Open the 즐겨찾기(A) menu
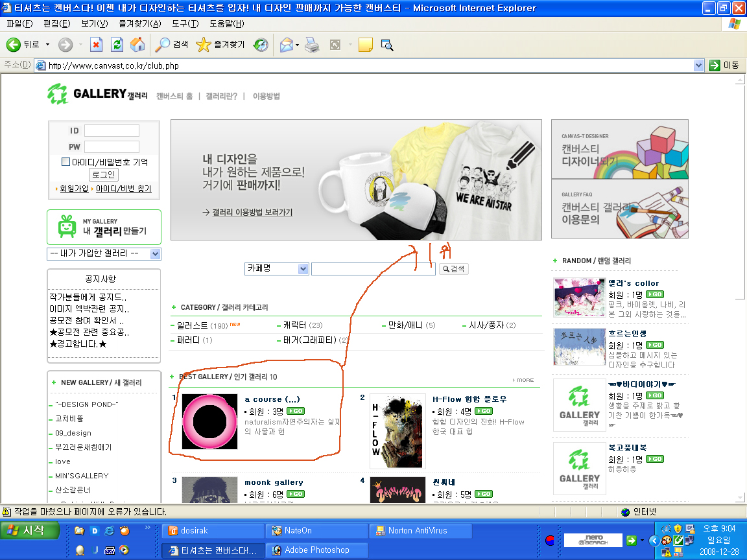This screenshot has height=560, width=747. (140, 24)
